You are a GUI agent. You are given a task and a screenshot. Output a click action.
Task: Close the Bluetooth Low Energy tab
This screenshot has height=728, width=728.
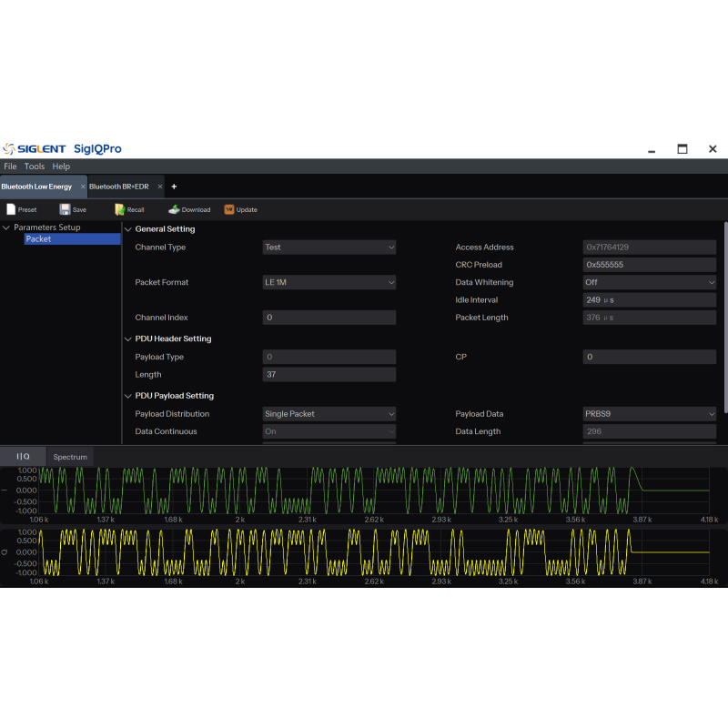point(82,187)
